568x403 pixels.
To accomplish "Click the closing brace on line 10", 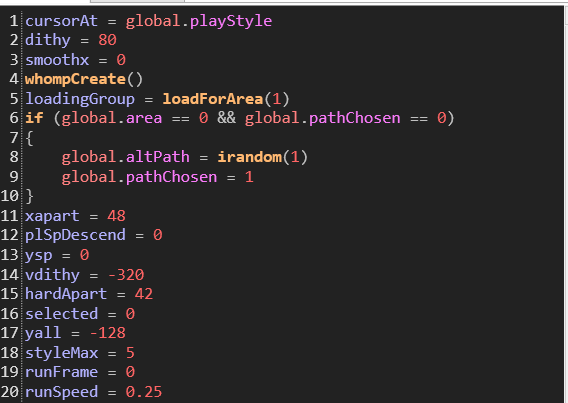I will pyautogui.click(x=30, y=197).
